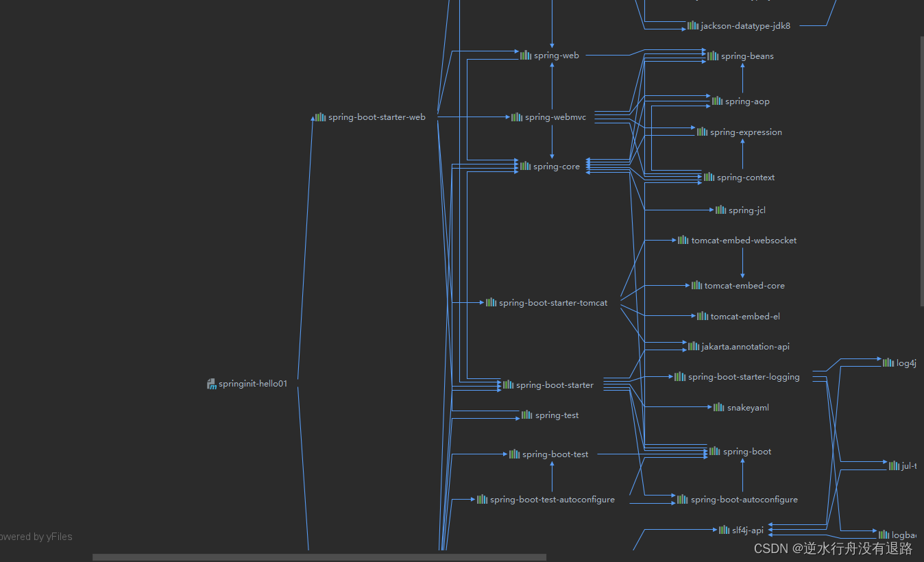Select the tomcat-embed-websocket node label
The height and width of the screenshot is (562, 924).
tap(744, 241)
